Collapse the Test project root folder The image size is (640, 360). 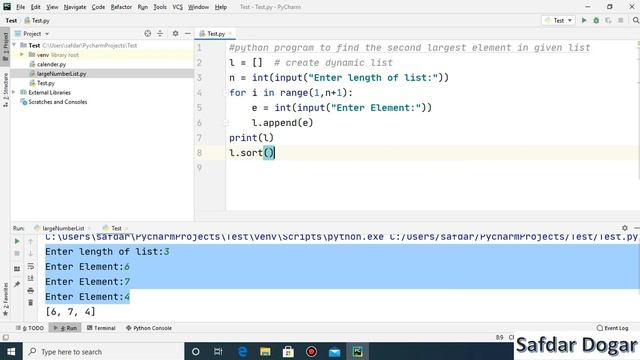[x=15, y=45]
